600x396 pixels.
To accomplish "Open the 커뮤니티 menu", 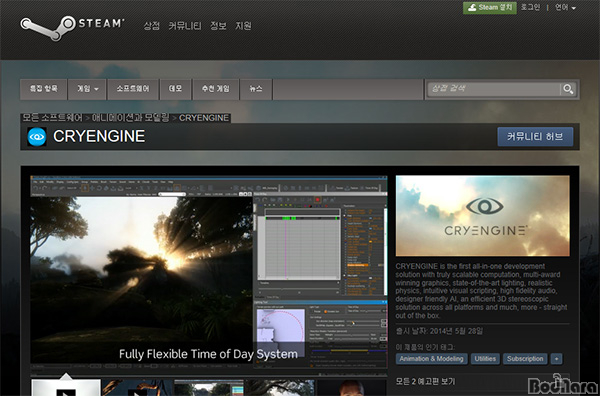I will click(x=185, y=26).
